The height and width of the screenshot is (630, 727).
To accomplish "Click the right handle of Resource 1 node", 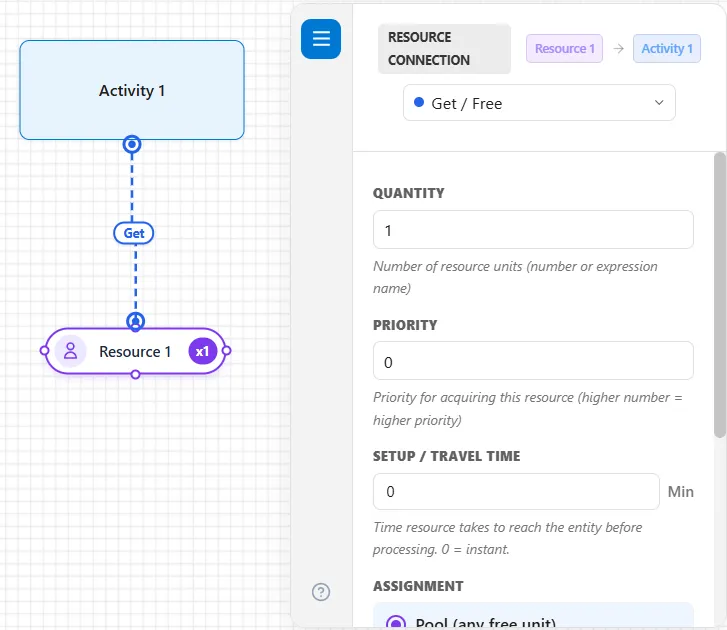I will [226, 351].
